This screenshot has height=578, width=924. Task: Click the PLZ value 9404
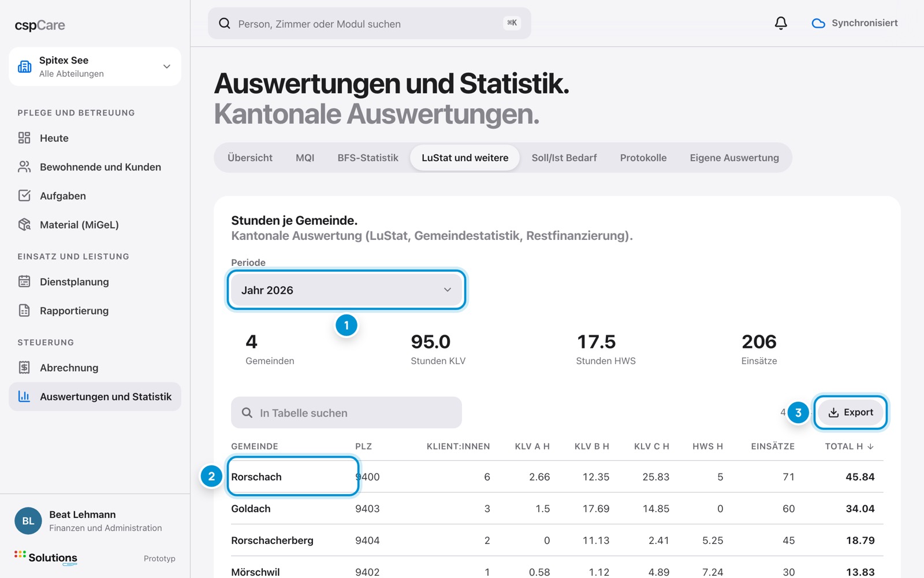367,540
